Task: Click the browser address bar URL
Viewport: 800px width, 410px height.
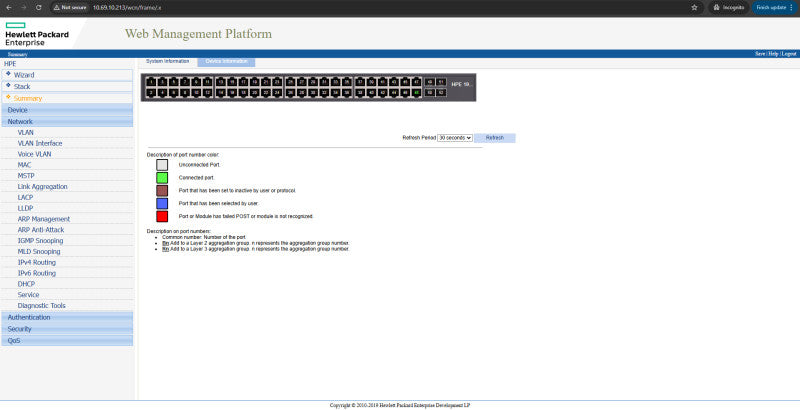Action: tap(127, 8)
